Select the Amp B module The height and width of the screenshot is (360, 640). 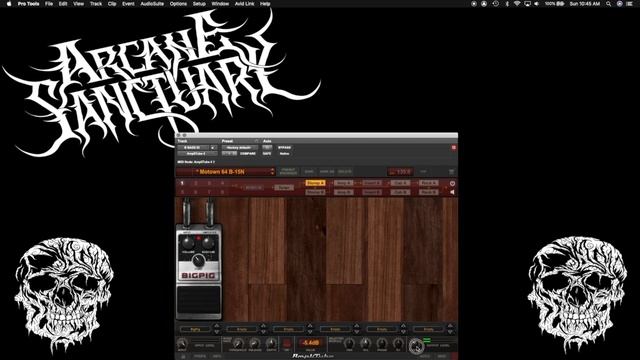(343, 192)
